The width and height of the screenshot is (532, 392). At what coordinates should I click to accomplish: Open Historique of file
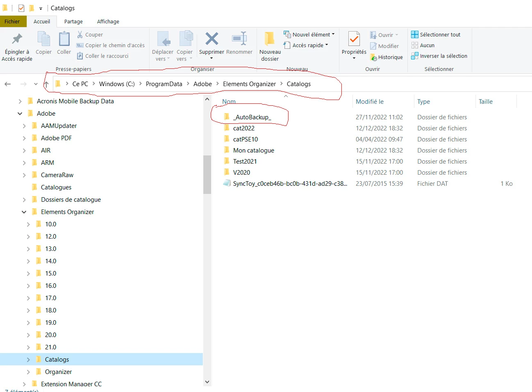coord(386,57)
